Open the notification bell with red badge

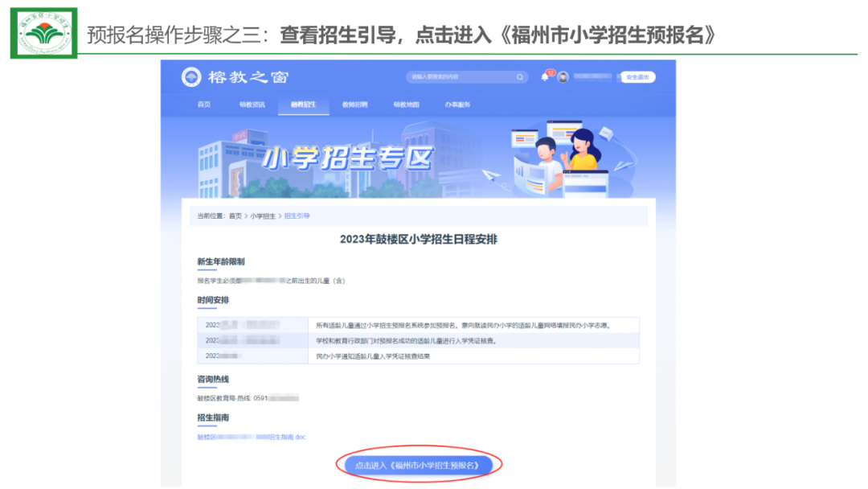[x=545, y=77]
